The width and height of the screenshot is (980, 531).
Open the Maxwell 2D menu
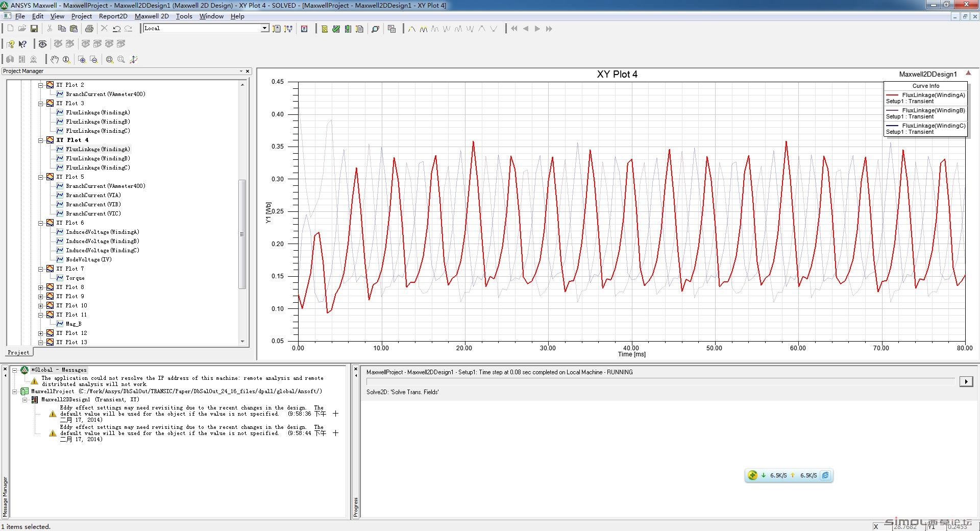tap(152, 16)
